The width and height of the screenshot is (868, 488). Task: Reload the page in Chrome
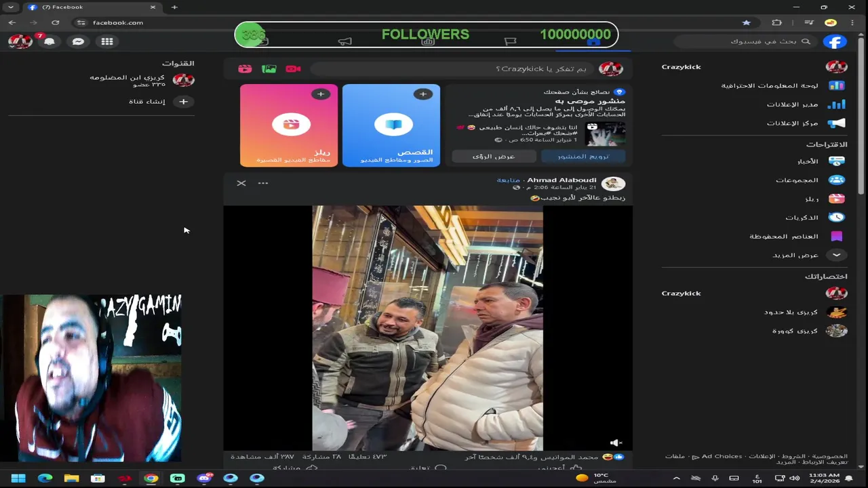tap(55, 22)
